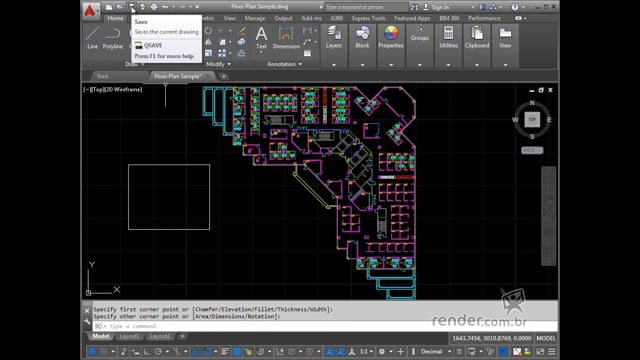Open the Manage ribbon tab
The width and height of the screenshot is (640, 360).
[x=255, y=18]
